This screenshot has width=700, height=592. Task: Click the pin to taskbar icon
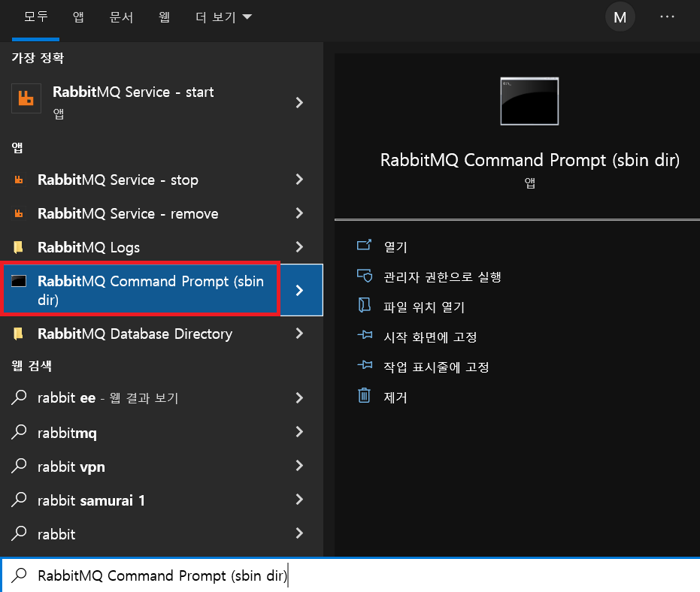(365, 365)
